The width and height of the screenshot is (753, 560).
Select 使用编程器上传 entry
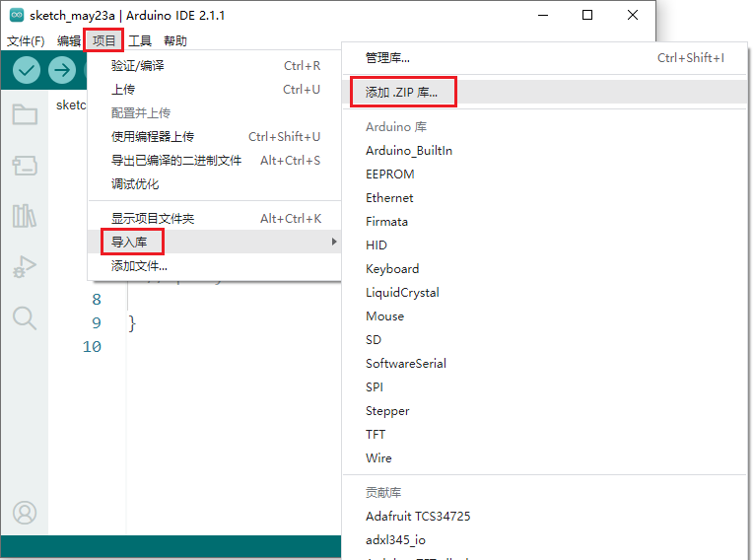(215, 137)
